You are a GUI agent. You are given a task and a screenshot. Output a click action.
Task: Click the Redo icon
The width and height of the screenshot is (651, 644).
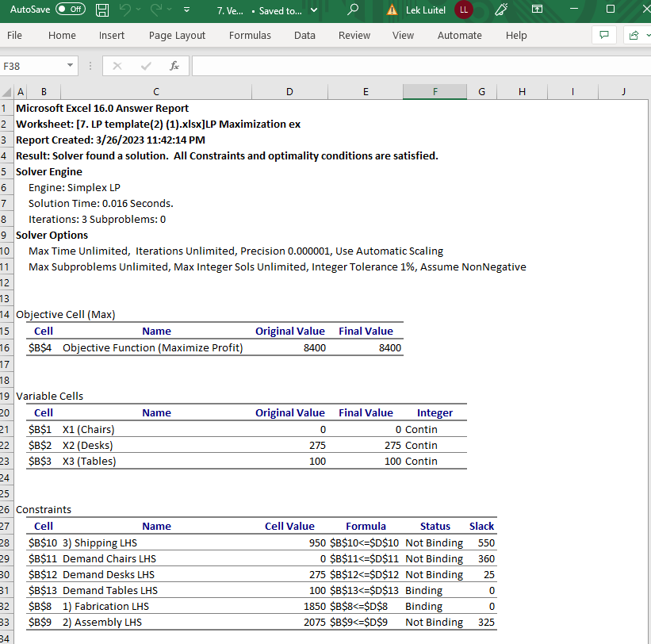click(x=158, y=10)
